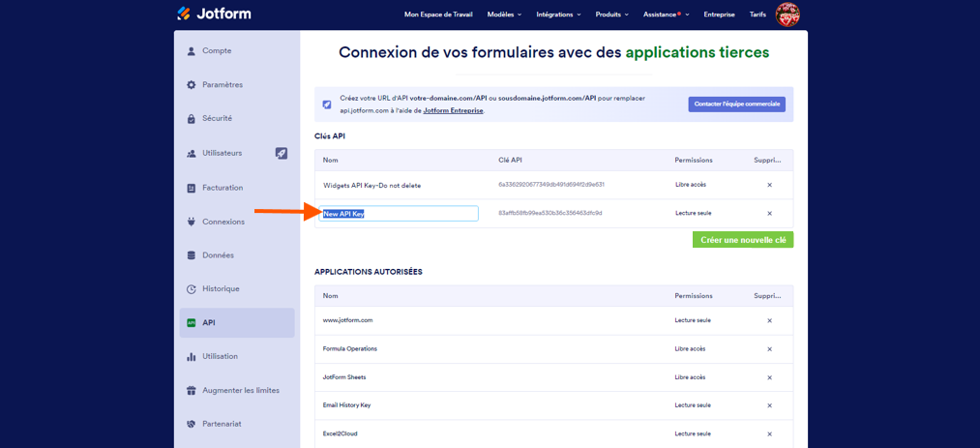Click Contacter l'équipe commerciale button
Viewport: 980px width, 448px height.
737,105
